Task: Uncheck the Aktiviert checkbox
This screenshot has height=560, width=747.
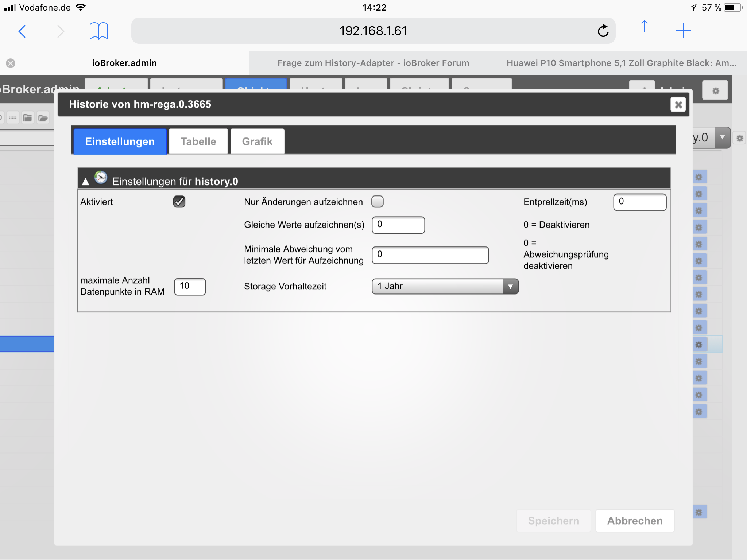Action: click(179, 202)
